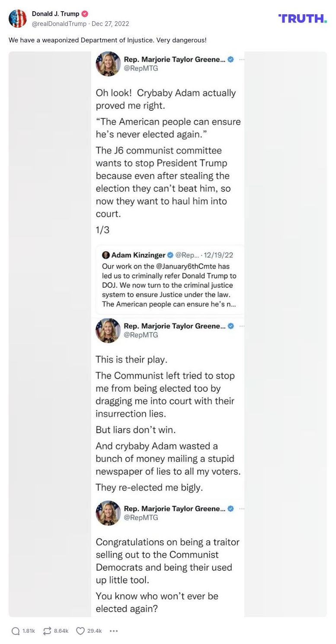The image size is (336, 644).
Task: Click Marjorie Taylor Greene's verified checkmark
Action: (x=230, y=60)
